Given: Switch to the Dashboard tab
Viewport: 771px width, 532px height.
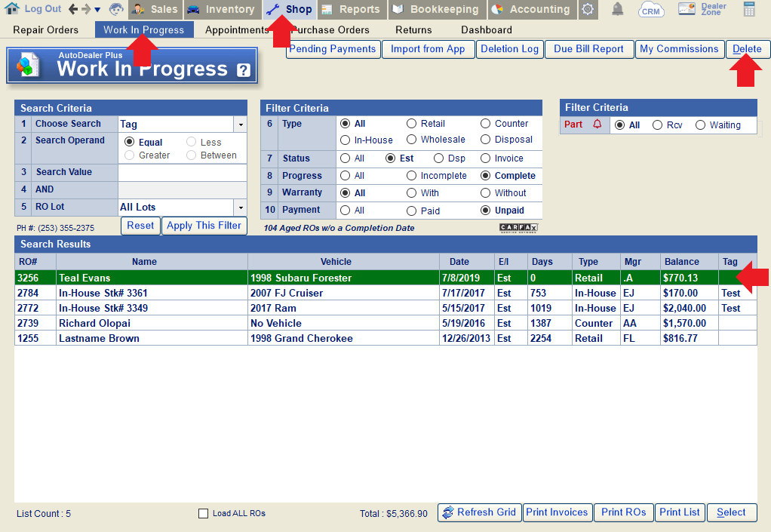Looking at the screenshot, I should 487,30.
